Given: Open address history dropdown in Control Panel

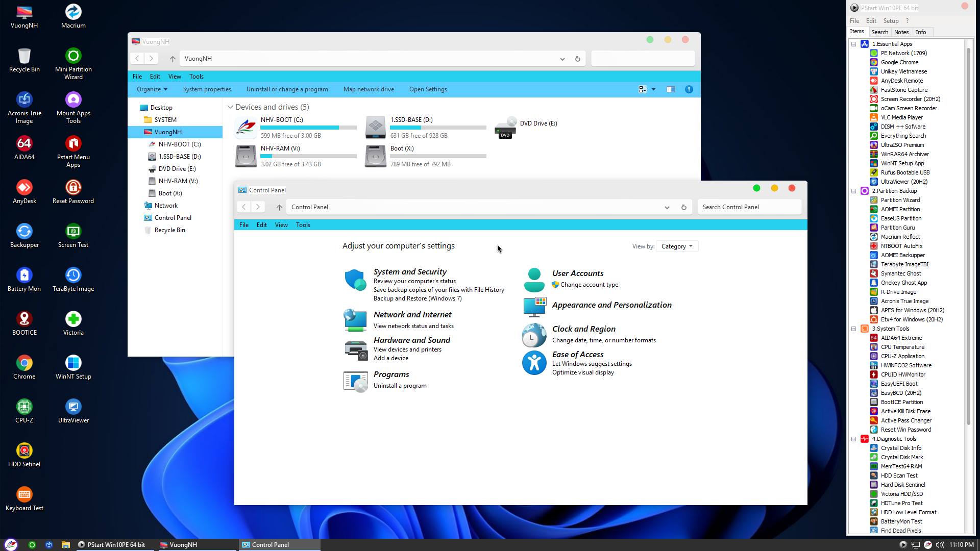Looking at the screenshot, I should [667, 207].
